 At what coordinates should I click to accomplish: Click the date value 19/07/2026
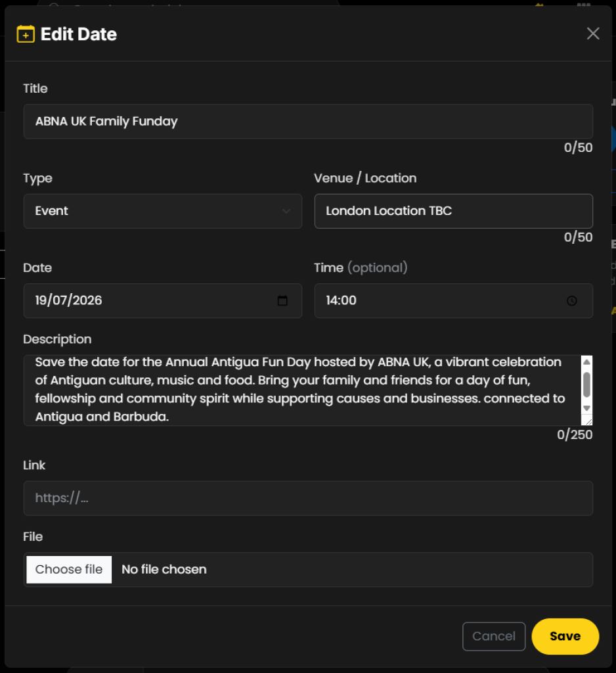pyautogui.click(x=69, y=301)
